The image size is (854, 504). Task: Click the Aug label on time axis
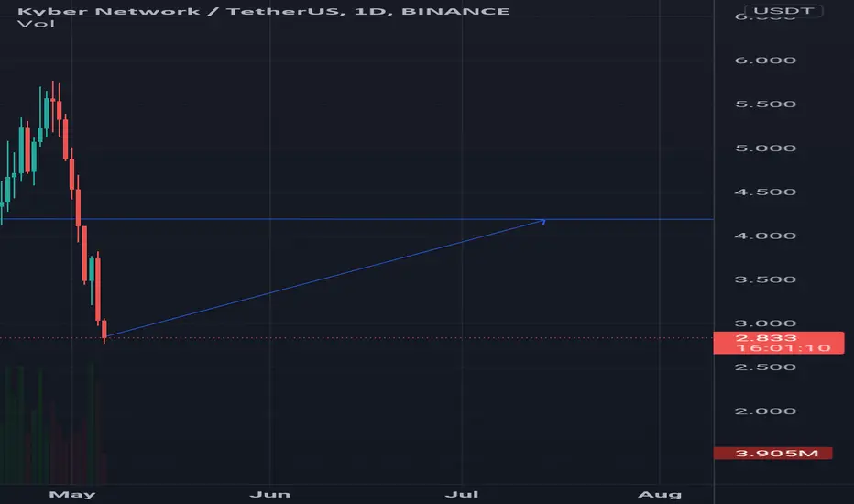[660, 494]
